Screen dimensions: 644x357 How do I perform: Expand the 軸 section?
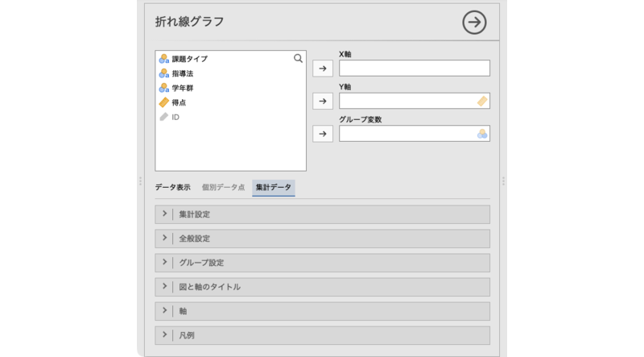[x=322, y=311]
